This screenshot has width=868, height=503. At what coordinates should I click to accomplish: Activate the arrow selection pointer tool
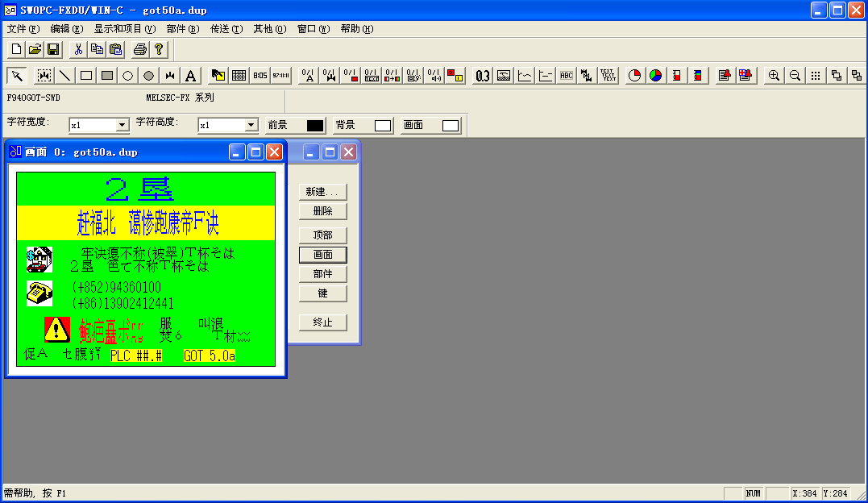tap(17, 76)
